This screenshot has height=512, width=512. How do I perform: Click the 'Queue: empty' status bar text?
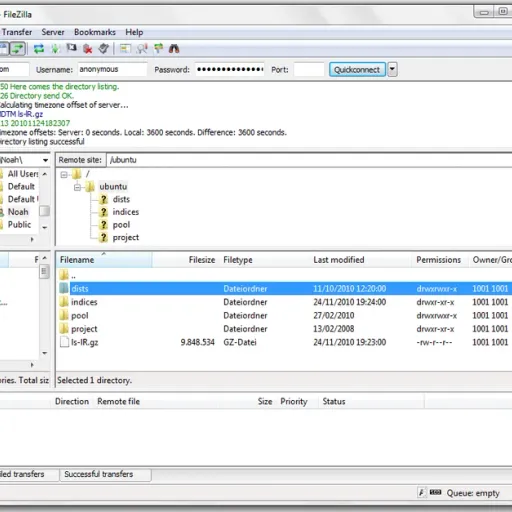473,493
